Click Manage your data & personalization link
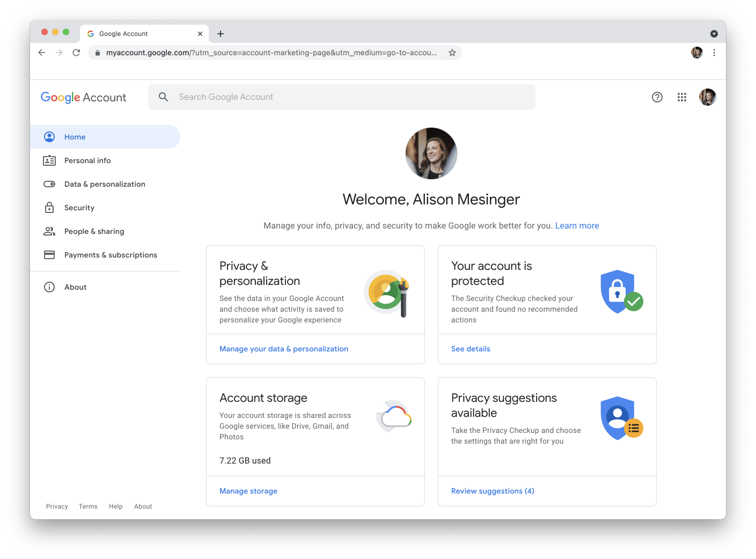The height and width of the screenshot is (559, 756). pyautogui.click(x=284, y=349)
